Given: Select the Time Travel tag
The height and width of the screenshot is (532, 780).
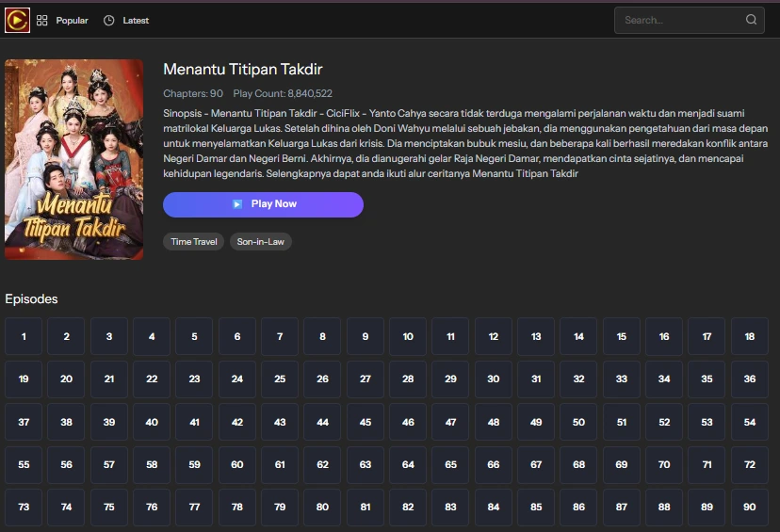Looking at the screenshot, I should (x=194, y=242).
